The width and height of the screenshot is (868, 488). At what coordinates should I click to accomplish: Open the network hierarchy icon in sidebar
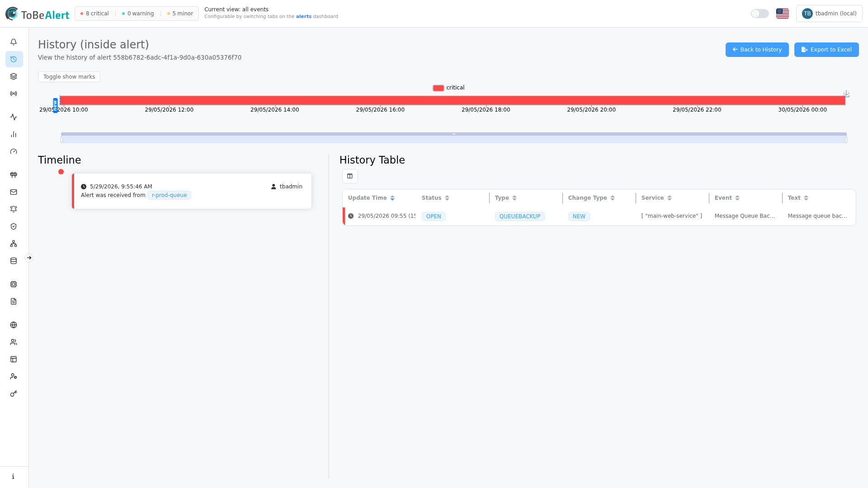(x=14, y=244)
